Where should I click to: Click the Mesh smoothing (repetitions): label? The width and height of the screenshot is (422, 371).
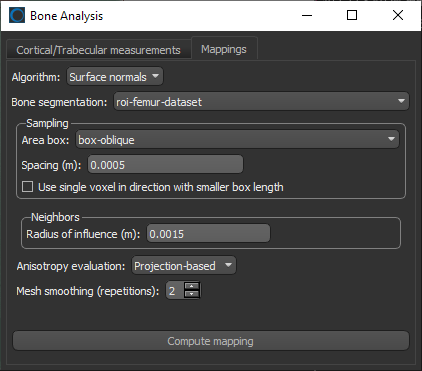click(x=88, y=291)
